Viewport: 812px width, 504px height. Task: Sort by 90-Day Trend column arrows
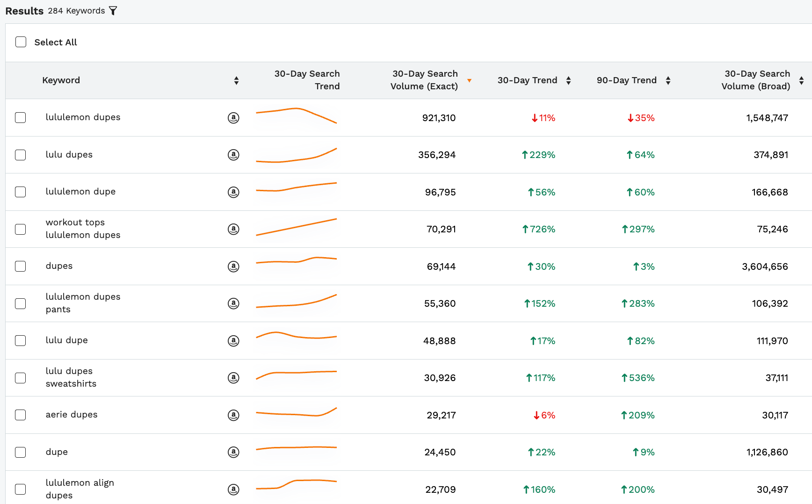[x=668, y=80]
